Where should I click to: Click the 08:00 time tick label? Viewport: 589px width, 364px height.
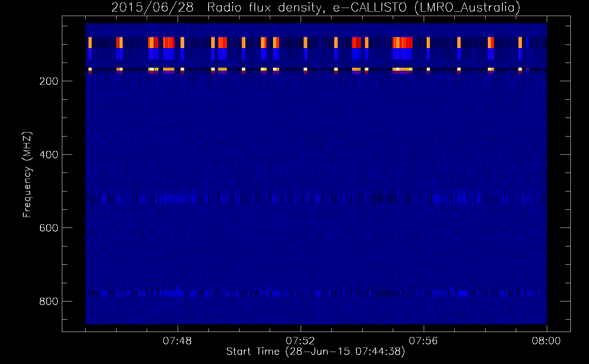point(546,341)
